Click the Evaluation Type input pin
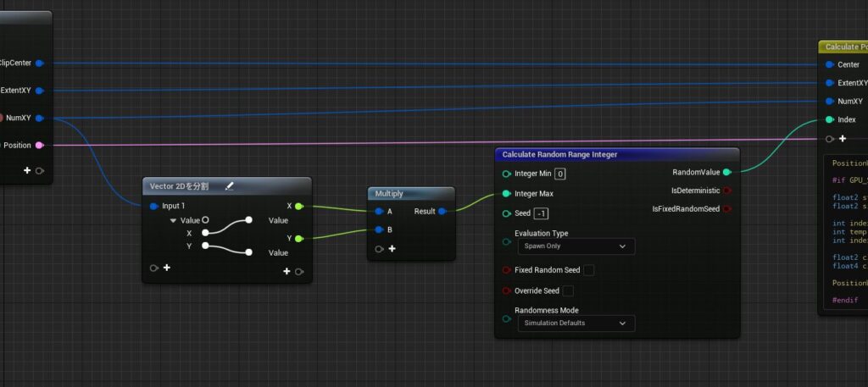 coord(506,241)
